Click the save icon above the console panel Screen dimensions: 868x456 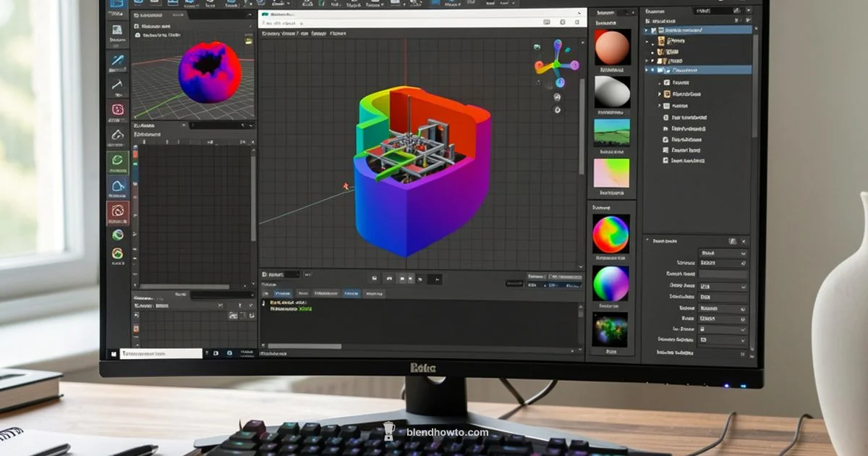point(374,277)
